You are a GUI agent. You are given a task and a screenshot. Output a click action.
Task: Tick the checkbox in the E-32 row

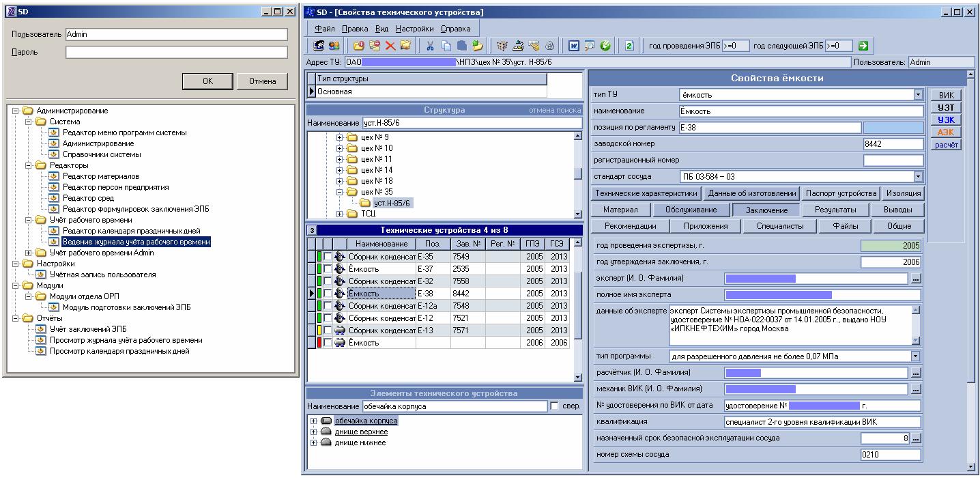click(328, 281)
